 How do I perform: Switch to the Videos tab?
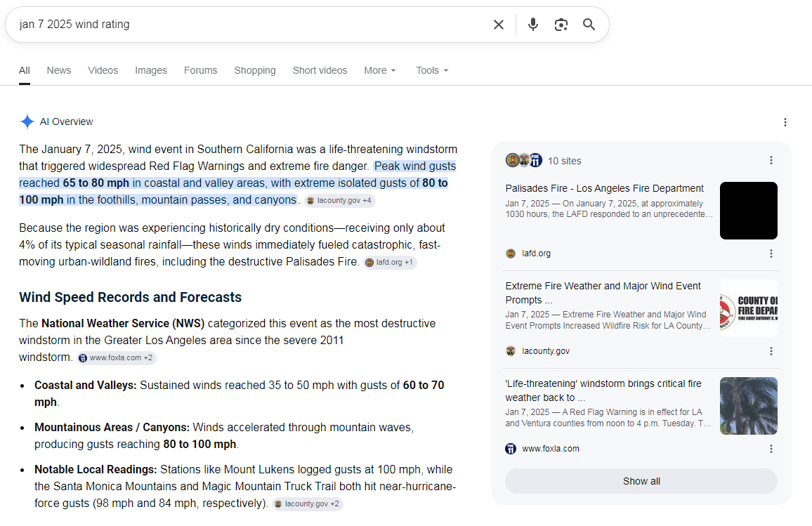(103, 70)
